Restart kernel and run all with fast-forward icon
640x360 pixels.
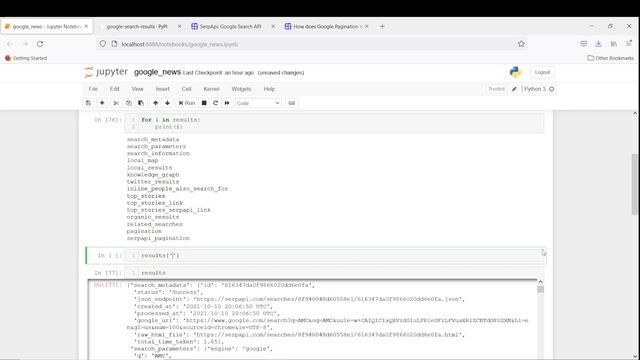[x=227, y=103]
